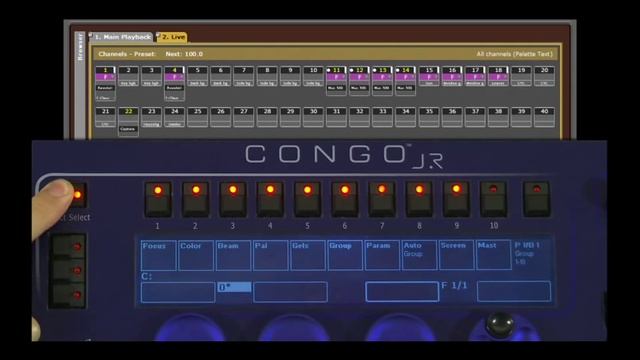Choose the Mast soft key on the LCD

point(493,255)
